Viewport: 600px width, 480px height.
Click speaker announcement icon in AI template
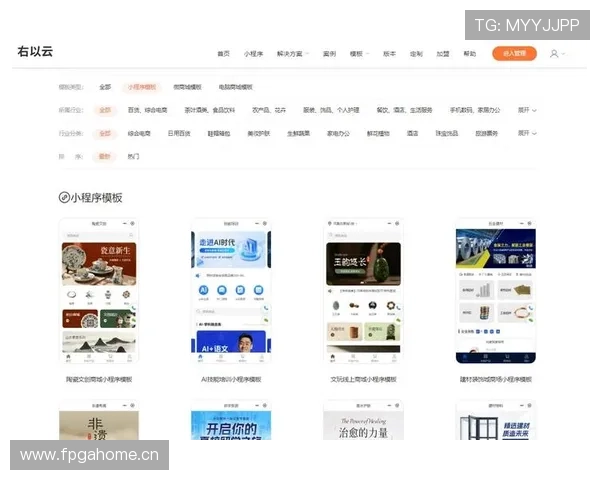point(198,276)
